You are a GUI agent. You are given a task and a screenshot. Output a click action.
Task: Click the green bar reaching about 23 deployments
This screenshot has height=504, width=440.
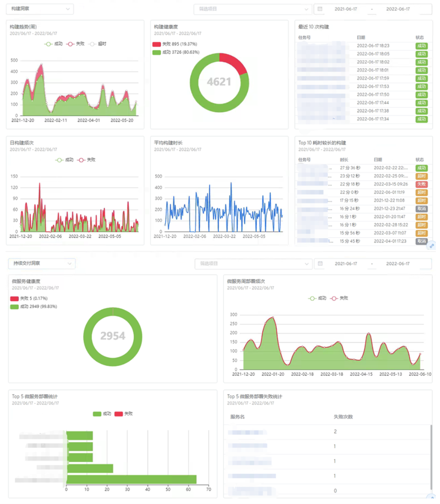click(x=90, y=468)
